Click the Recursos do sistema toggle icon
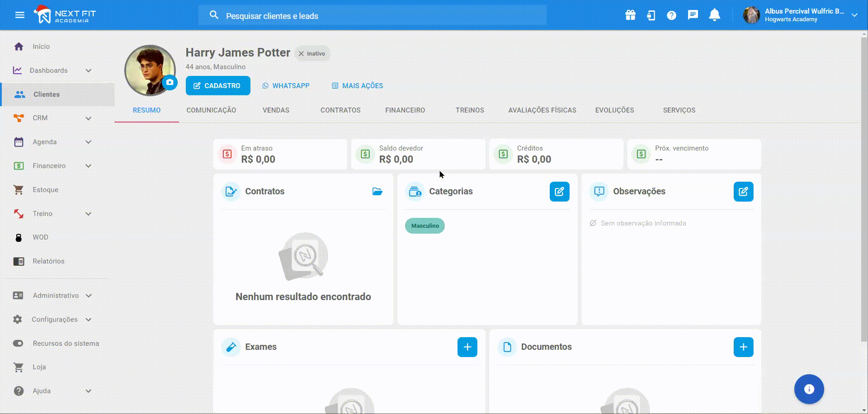Viewport: 868px width, 414px height. [18, 343]
